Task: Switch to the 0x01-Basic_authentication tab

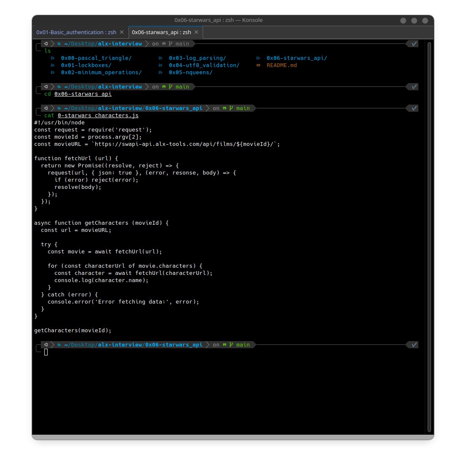Action: tap(76, 32)
